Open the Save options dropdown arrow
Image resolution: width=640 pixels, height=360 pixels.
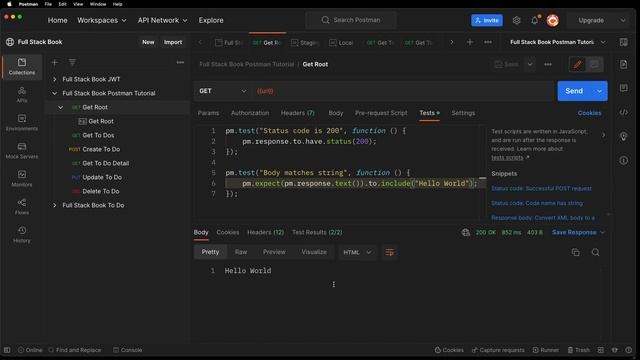click(530, 64)
